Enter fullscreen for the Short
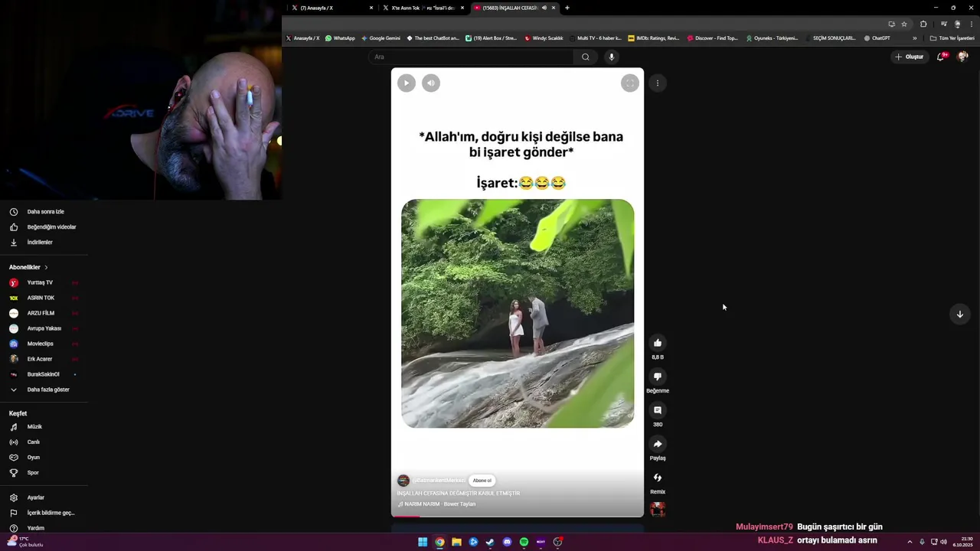 point(629,83)
